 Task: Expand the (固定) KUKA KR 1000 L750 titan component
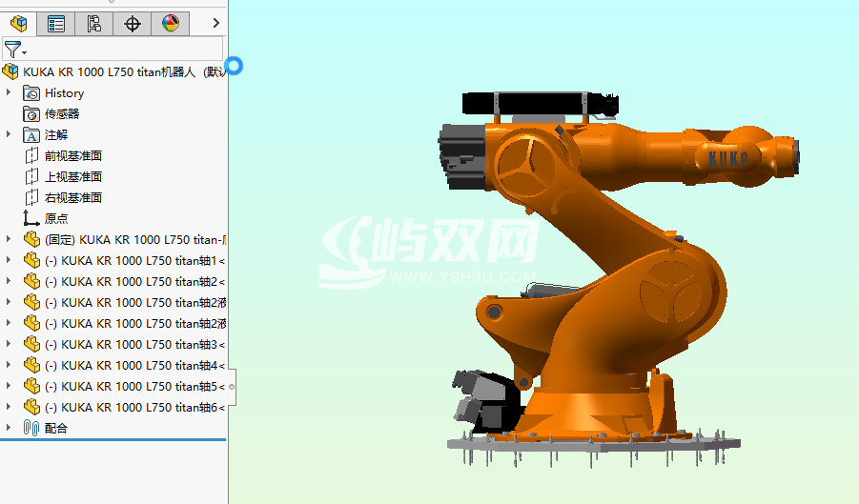[9, 238]
